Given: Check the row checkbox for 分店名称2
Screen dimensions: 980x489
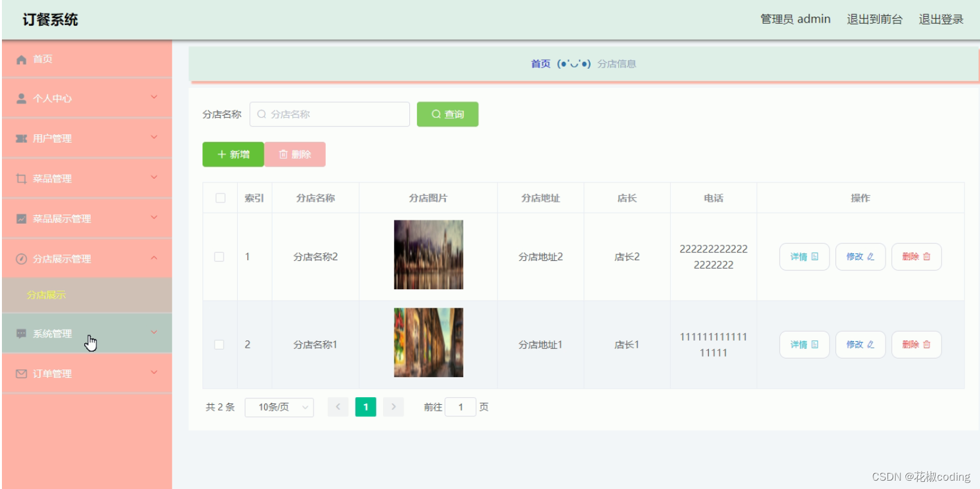Looking at the screenshot, I should pyautogui.click(x=219, y=256).
